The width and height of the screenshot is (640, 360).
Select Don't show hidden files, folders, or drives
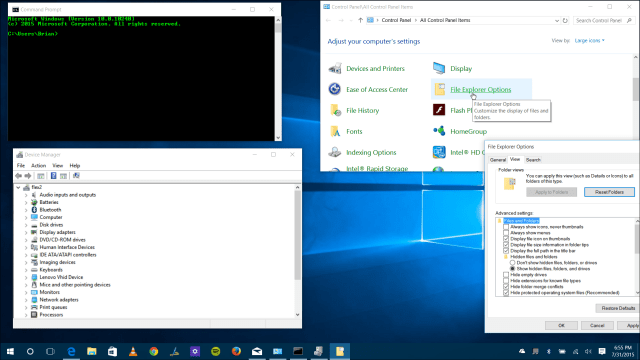[513, 263]
